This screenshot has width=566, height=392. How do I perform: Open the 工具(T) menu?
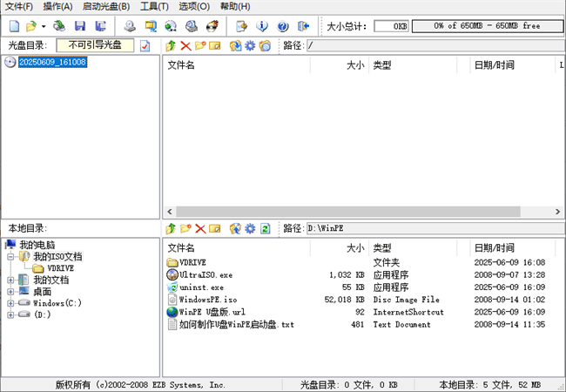[154, 6]
